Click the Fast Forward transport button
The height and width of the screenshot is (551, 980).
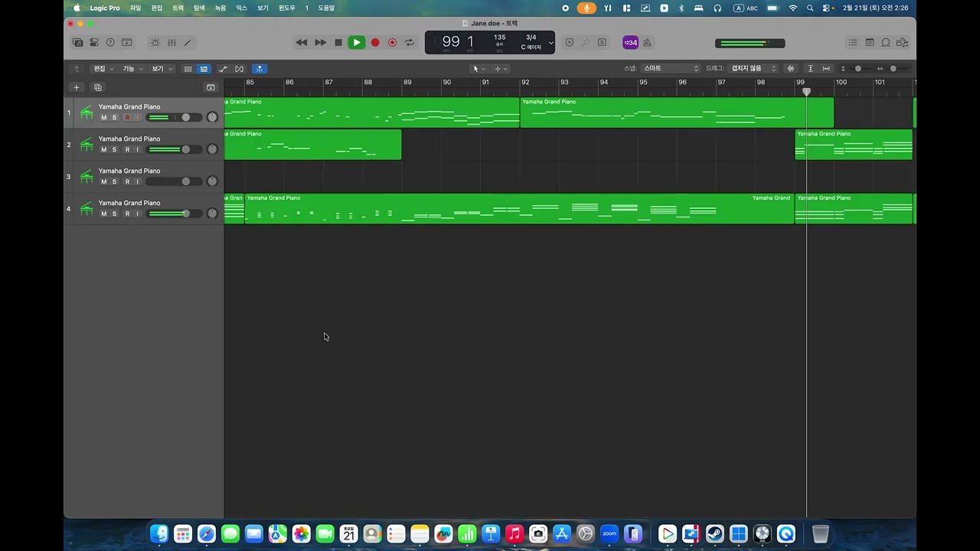click(321, 43)
